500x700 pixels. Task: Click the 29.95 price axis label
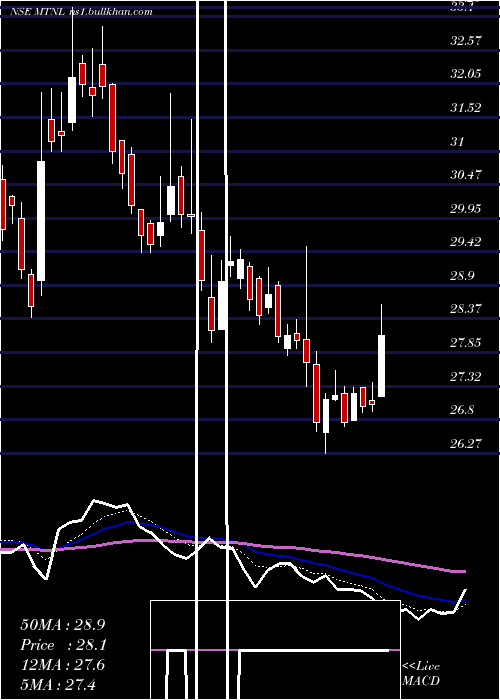tap(466, 209)
